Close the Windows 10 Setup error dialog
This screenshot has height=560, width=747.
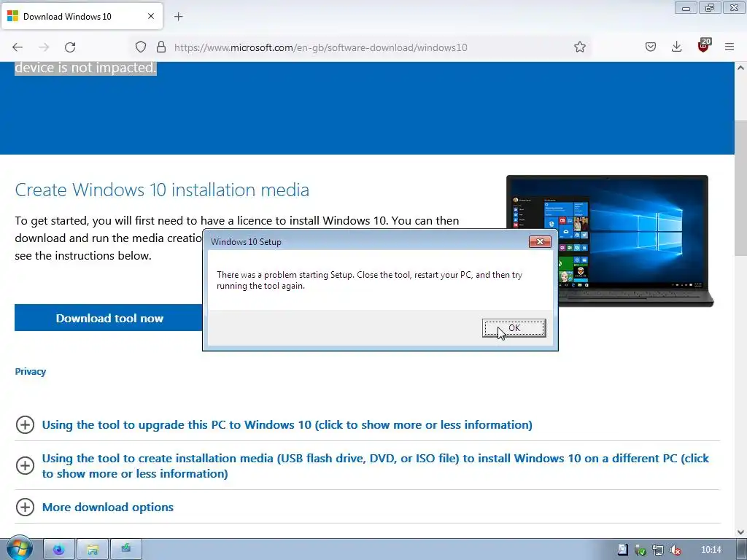(540, 241)
